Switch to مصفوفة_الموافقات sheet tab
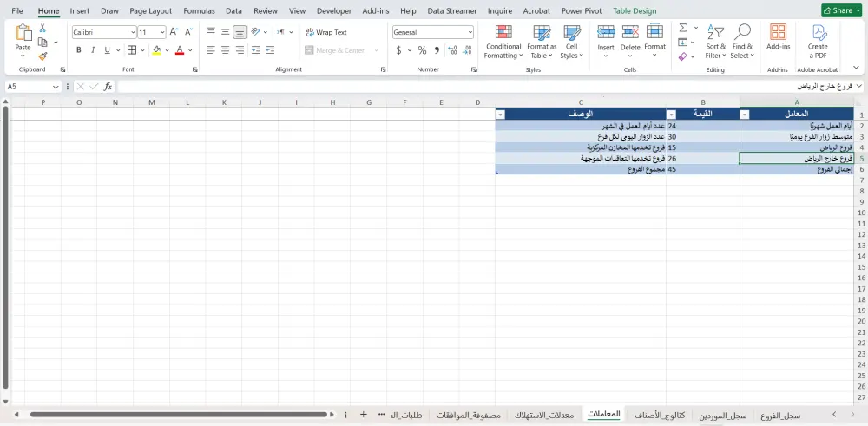 tap(470, 415)
